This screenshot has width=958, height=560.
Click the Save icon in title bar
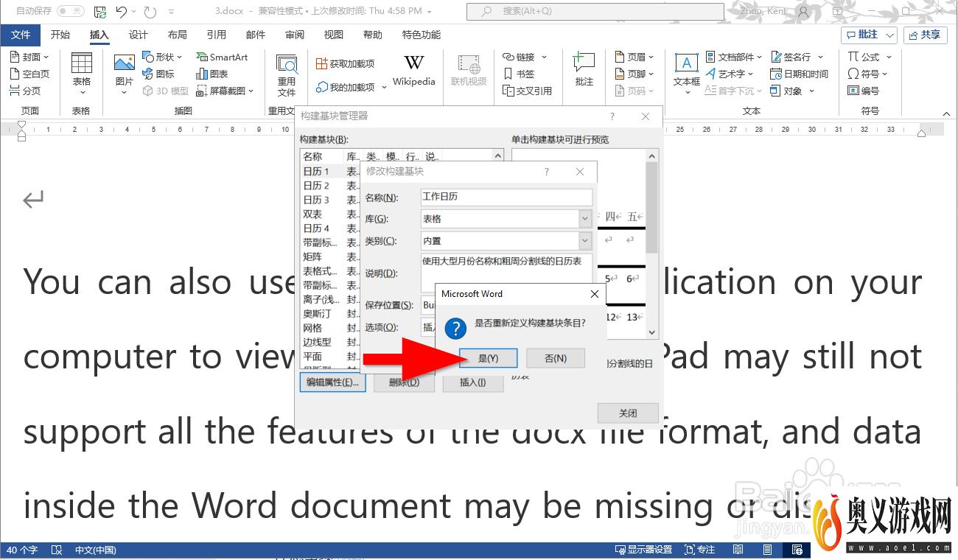coord(100,12)
